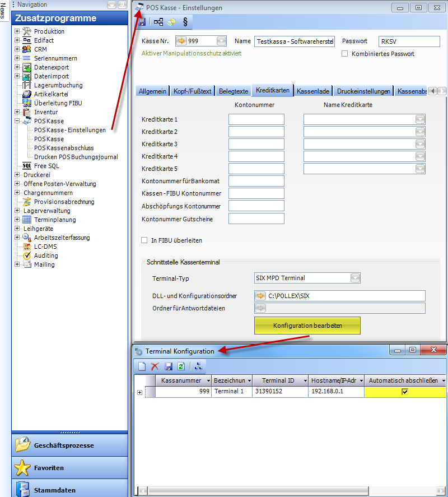Screen dimensions: 448x497
Task: Open the Terminal-Typ dropdown
Action: (x=355, y=278)
